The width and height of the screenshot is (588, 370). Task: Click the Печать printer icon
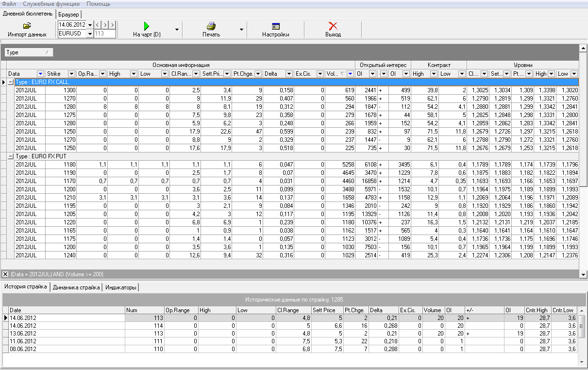(x=211, y=26)
